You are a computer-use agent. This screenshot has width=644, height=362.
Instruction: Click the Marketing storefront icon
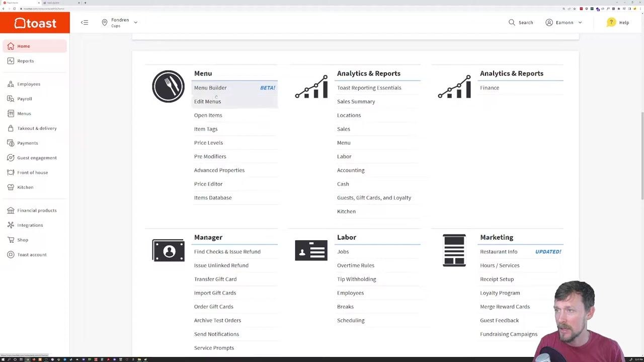coord(454,250)
